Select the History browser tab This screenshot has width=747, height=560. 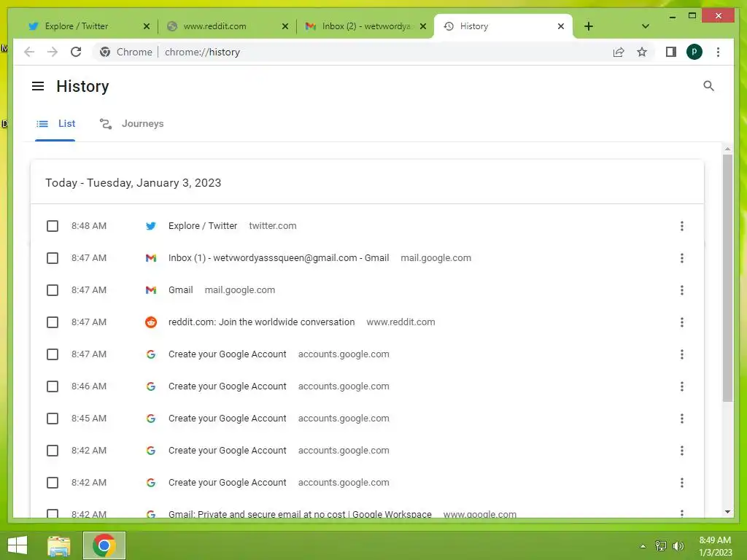coord(503,26)
